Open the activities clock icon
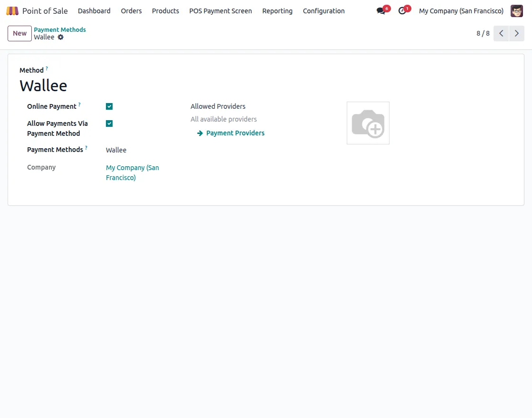The height and width of the screenshot is (418, 532). click(402, 11)
